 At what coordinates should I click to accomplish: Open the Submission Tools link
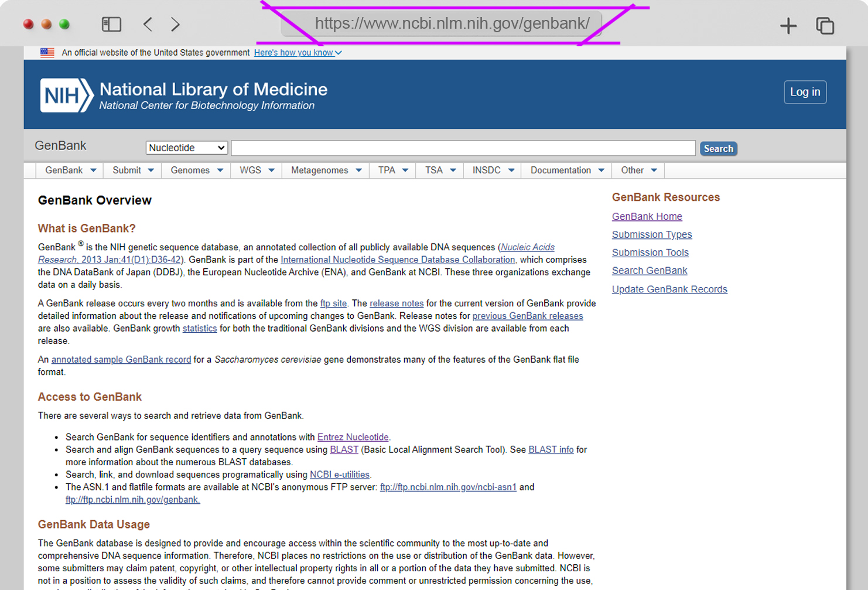tap(650, 253)
